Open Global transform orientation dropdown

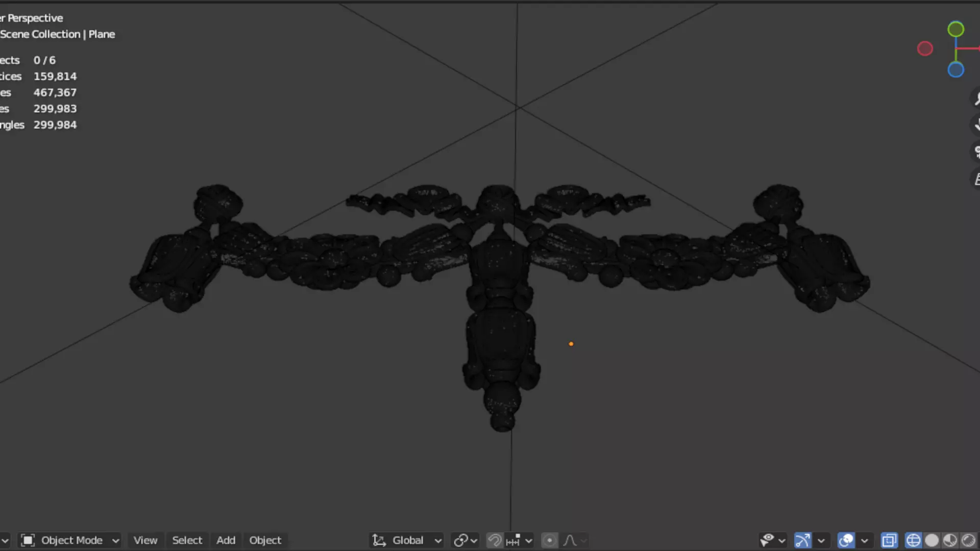pyautogui.click(x=407, y=540)
